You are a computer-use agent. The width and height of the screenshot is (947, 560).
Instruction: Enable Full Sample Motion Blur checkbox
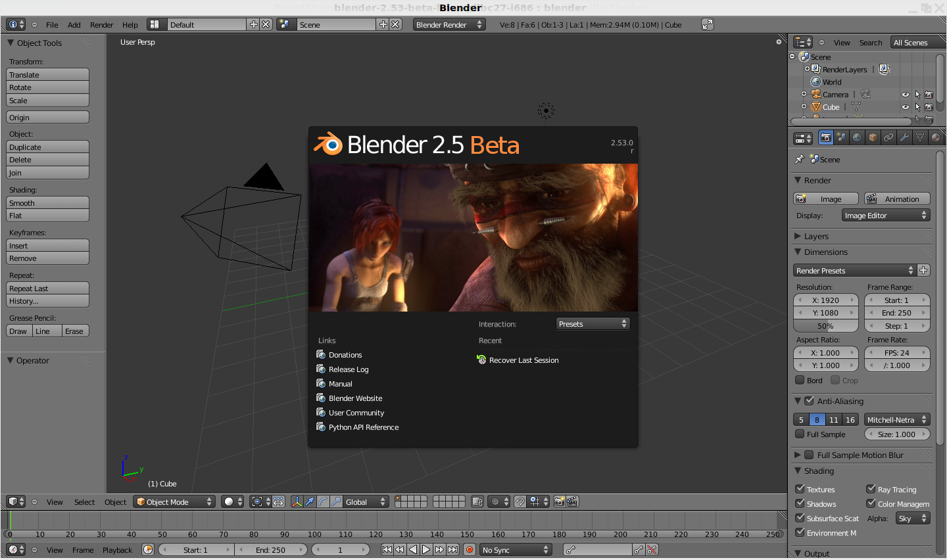[x=809, y=454]
